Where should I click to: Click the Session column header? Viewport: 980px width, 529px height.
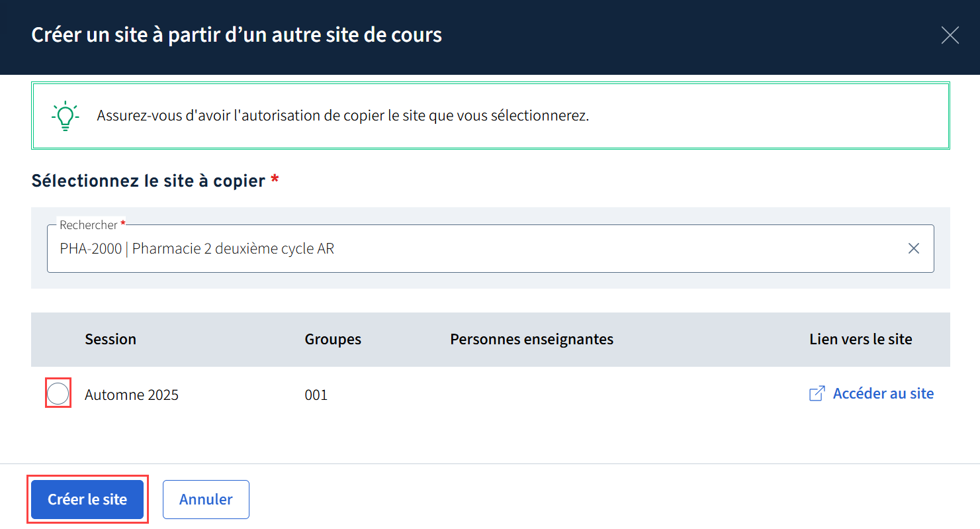click(x=111, y=340)
